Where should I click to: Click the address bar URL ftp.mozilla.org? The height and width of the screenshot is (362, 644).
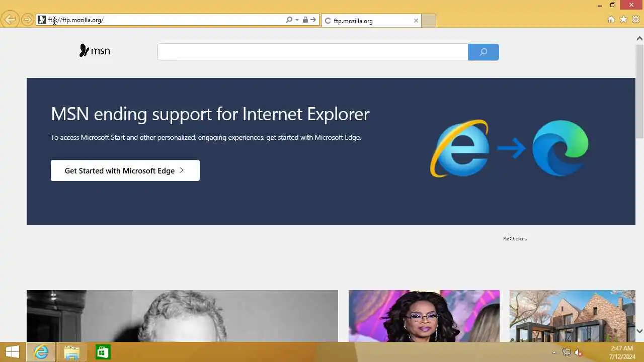[76, 20]
